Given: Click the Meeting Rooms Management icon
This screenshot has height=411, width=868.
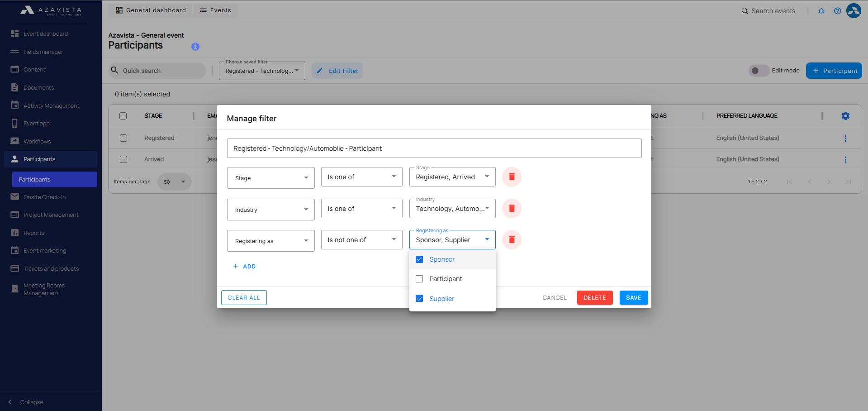Looking at the screenshot, I should pyautogui.click(x=15, y=289).
